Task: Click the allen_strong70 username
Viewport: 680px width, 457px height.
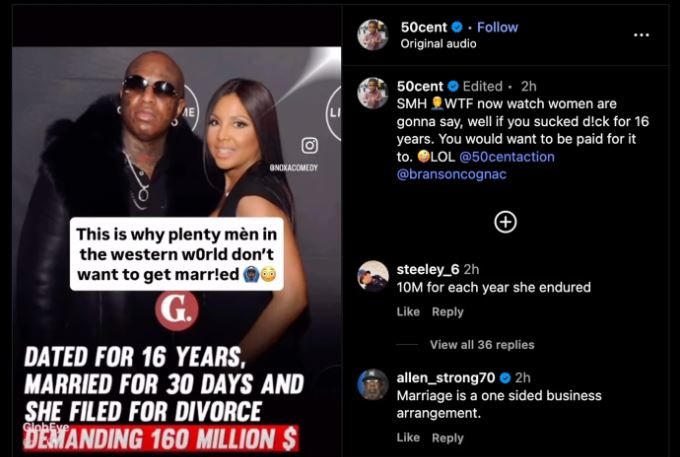Action: tap(445, 378)
